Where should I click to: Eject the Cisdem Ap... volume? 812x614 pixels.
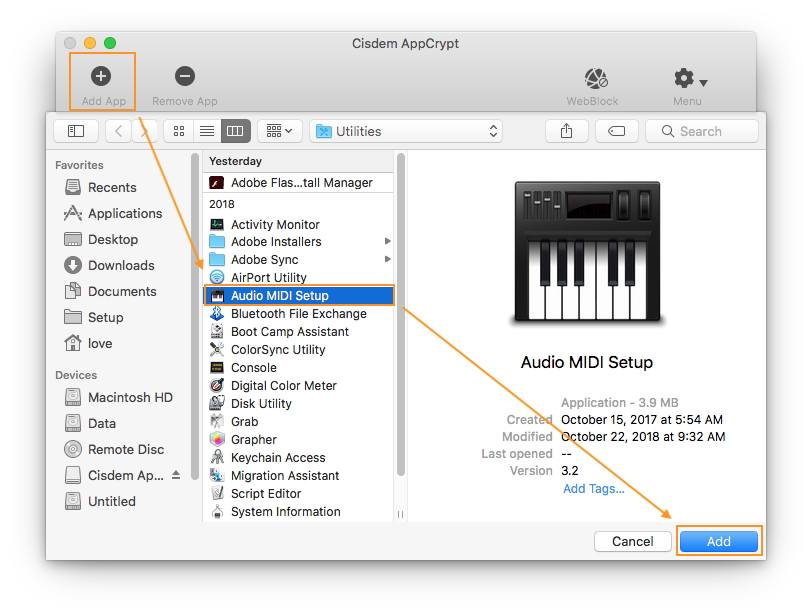click(176, 475)
